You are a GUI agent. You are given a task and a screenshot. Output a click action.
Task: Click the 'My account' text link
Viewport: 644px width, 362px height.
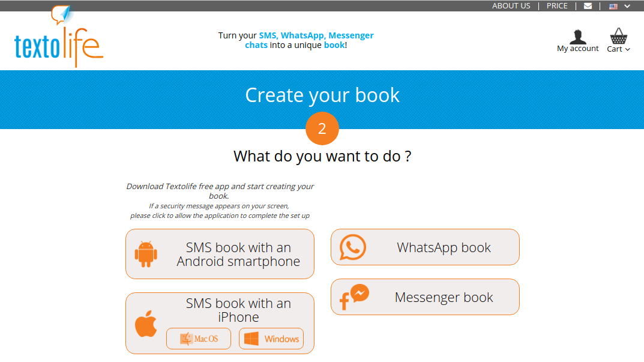[577, 49]
